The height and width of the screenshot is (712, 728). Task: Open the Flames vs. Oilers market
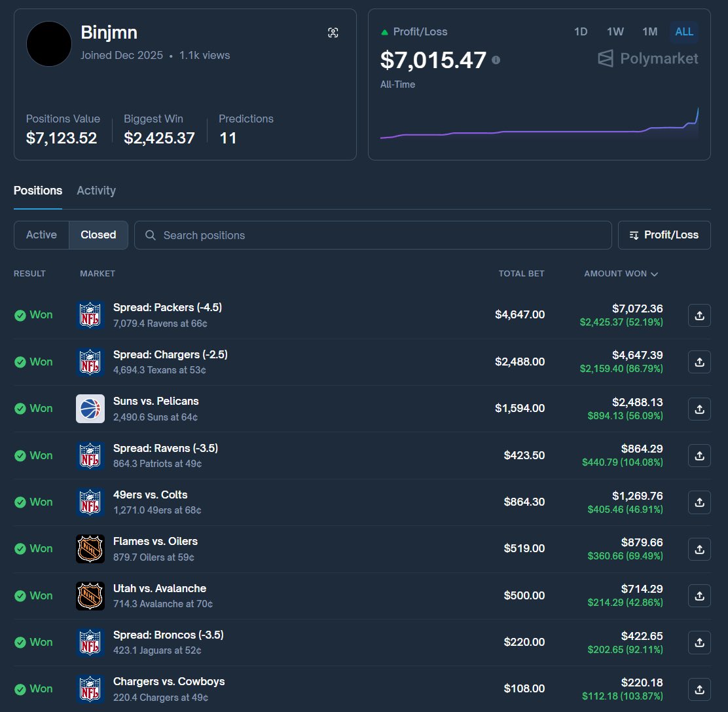[x=156, y=541]
